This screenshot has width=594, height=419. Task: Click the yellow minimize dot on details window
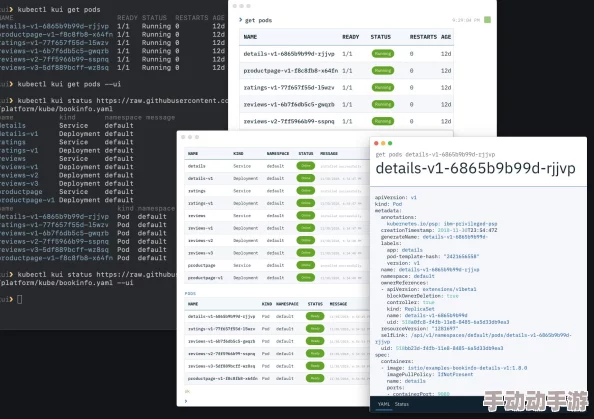pyautogui.click(x=383, y=143)
